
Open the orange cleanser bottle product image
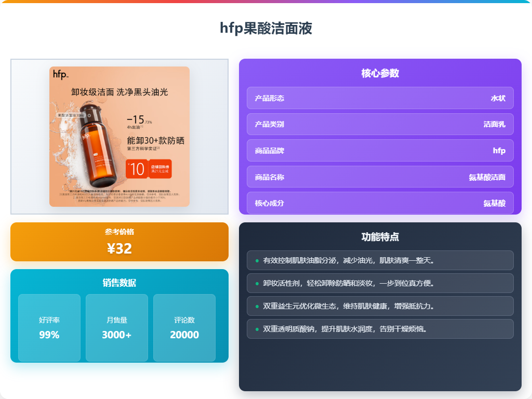[x=119, y=137]
